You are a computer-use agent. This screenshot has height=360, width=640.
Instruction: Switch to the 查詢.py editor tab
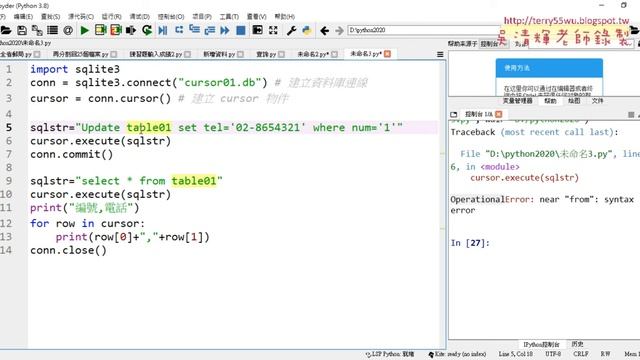(x=266, y=54)
